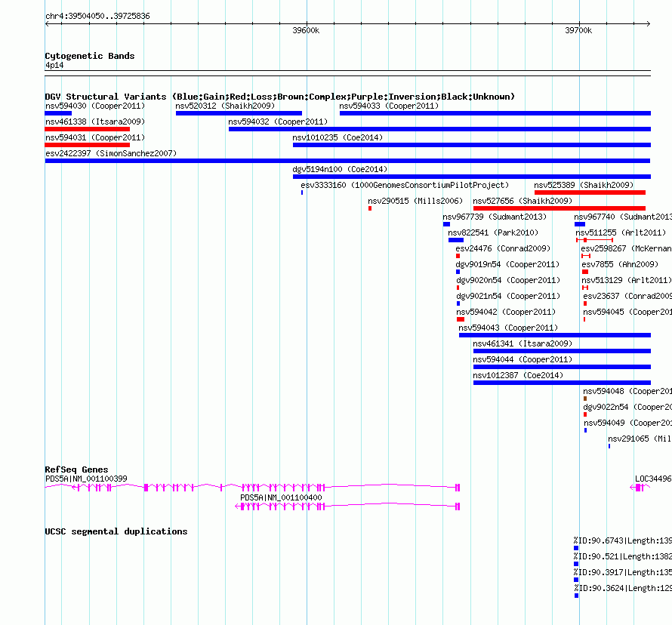Select the nsv461341 (Itsara2009) label

522,343
